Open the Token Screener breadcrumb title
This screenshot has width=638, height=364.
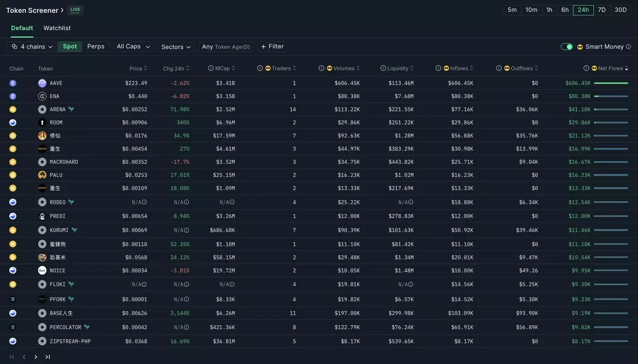tap(32, 10)
